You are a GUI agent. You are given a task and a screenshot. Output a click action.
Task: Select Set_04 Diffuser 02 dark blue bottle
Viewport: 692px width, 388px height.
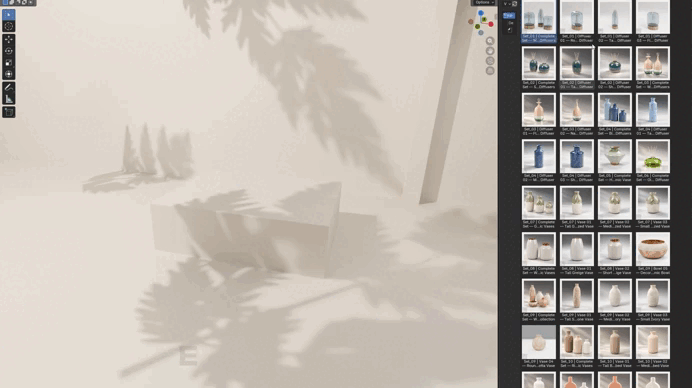[x=538, y=160]
